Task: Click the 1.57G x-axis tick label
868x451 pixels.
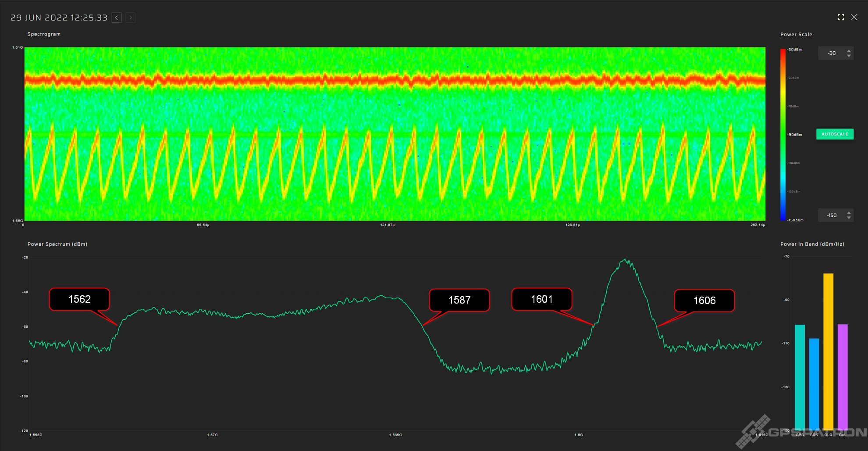Action: tap(212, 435)
